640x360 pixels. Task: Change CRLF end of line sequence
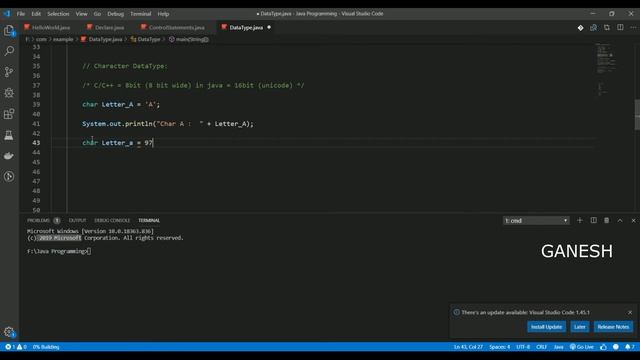542,347
